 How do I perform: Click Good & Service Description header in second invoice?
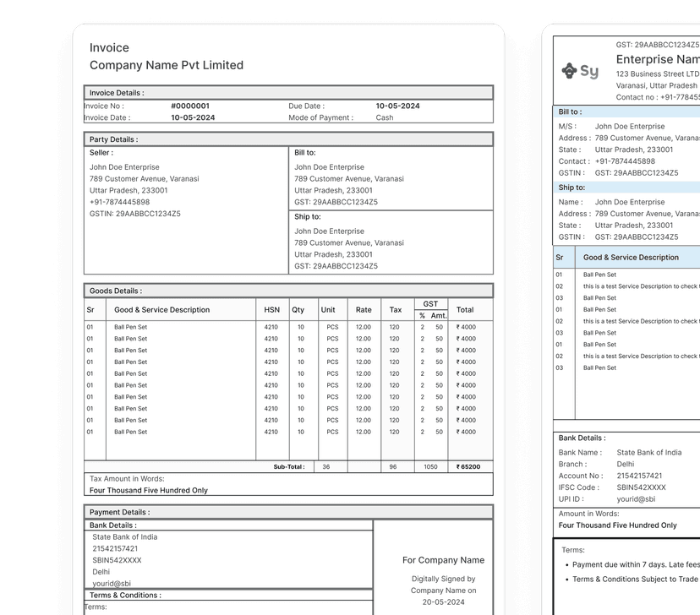point(631,258)
